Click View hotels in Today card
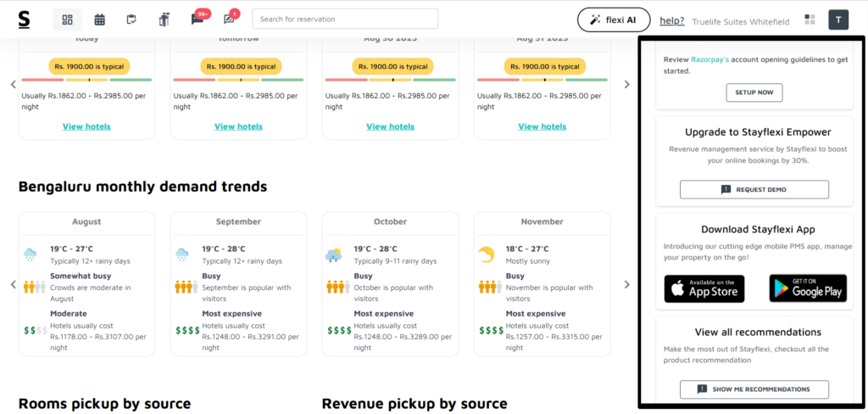This screenshot has width=868, height=414. tap(86, 126)
